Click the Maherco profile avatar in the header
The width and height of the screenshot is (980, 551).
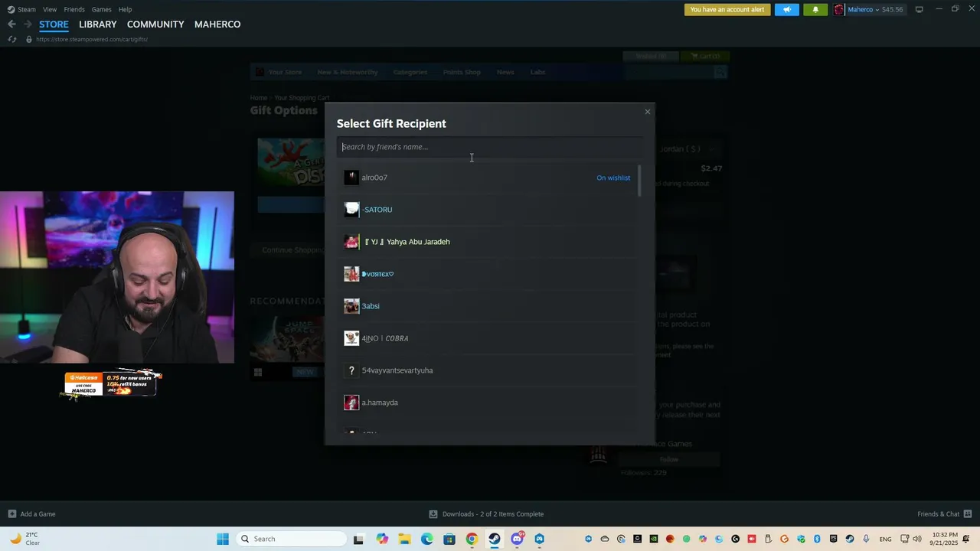(x=839, y=10)
